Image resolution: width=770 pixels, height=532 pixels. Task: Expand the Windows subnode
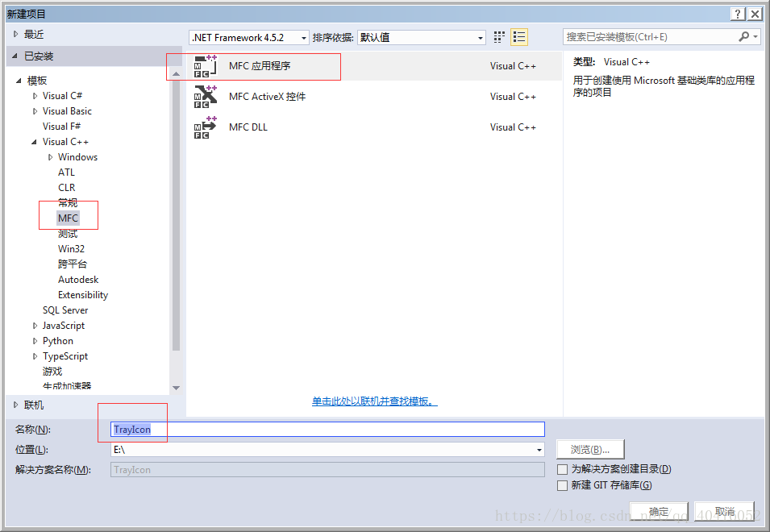click(x=50, y=157)
